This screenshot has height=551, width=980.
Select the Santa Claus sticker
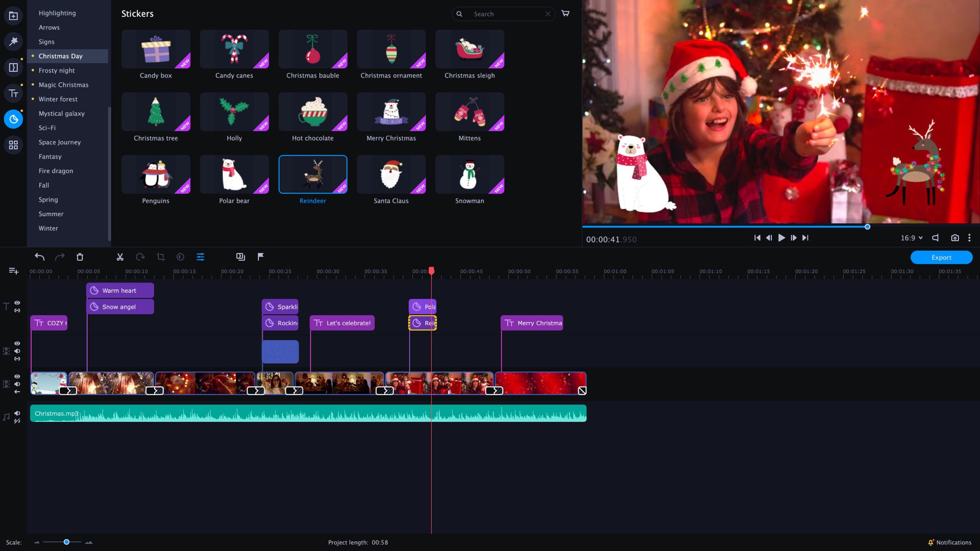(x=391, y=174)
